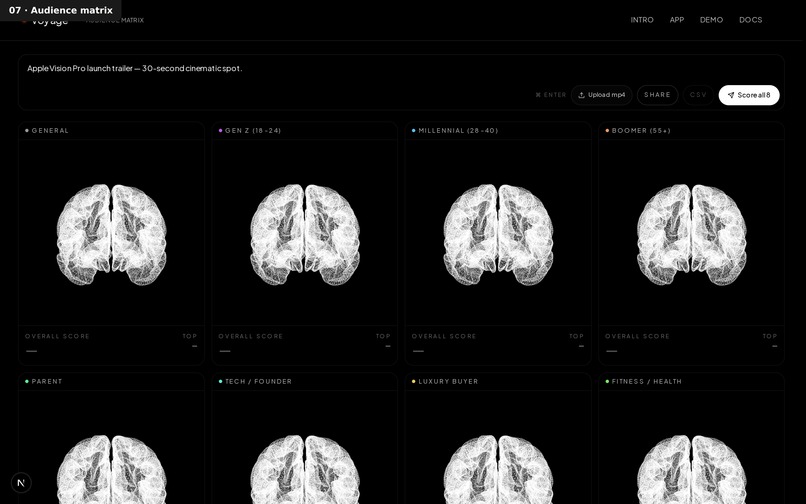The width and height of the screenshot is (806, 504).
Task: Click the teal dot beside TECH / FOUNDER
Action: tap(221, 382)
